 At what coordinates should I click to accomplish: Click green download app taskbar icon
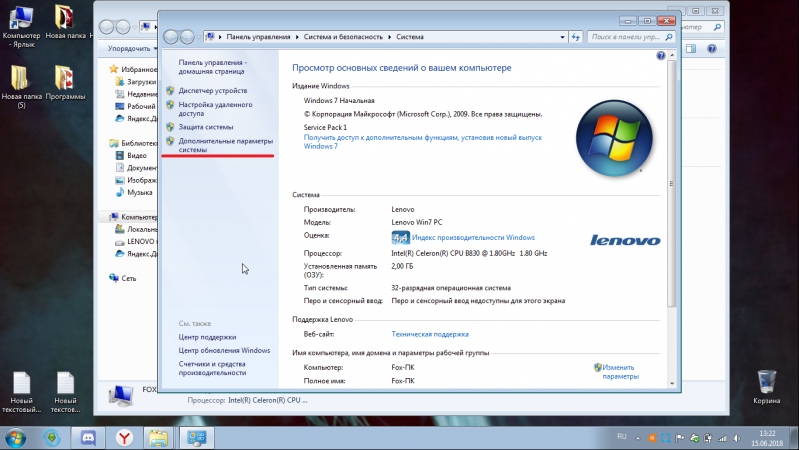pyautogui.click(x=52, y=438)
